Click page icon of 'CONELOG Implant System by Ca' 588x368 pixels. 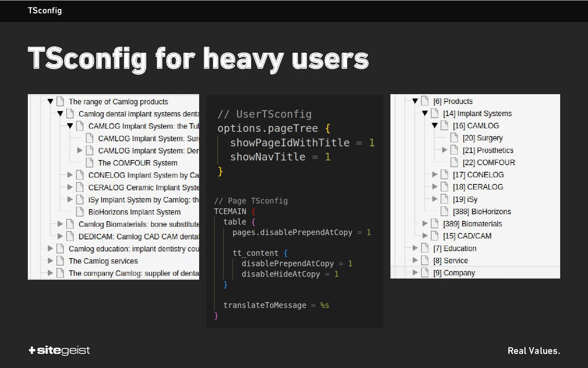coord(80,175)
